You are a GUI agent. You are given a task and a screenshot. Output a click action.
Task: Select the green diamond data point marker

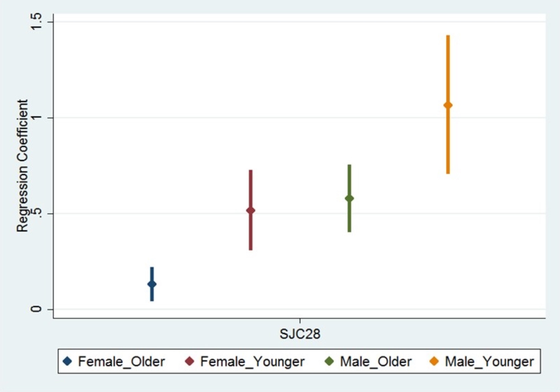(x=349, y=198)
